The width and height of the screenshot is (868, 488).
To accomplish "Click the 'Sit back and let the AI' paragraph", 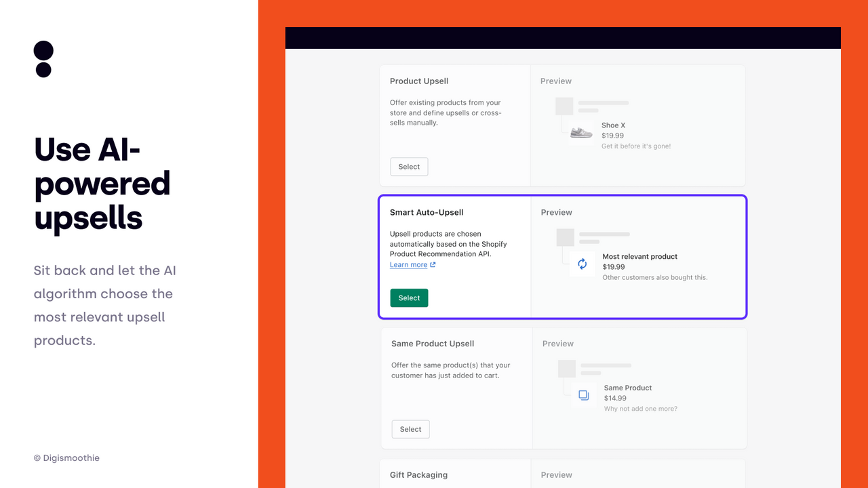I will pos(104,305).
